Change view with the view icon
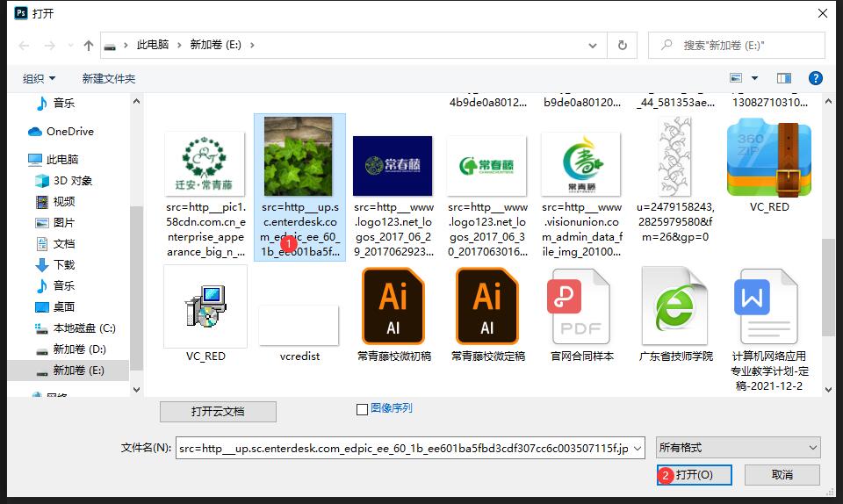843x504 pixels. coord(736,78)
